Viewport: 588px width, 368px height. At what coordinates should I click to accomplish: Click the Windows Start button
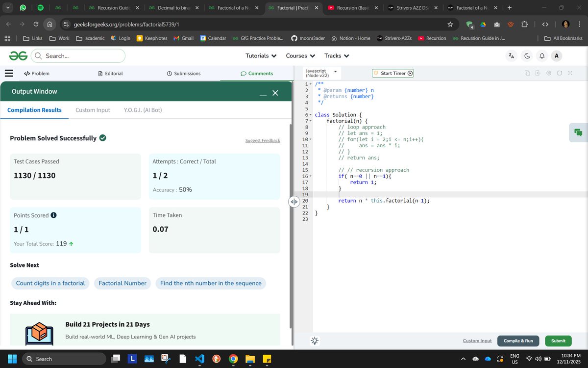pos(12,359)
